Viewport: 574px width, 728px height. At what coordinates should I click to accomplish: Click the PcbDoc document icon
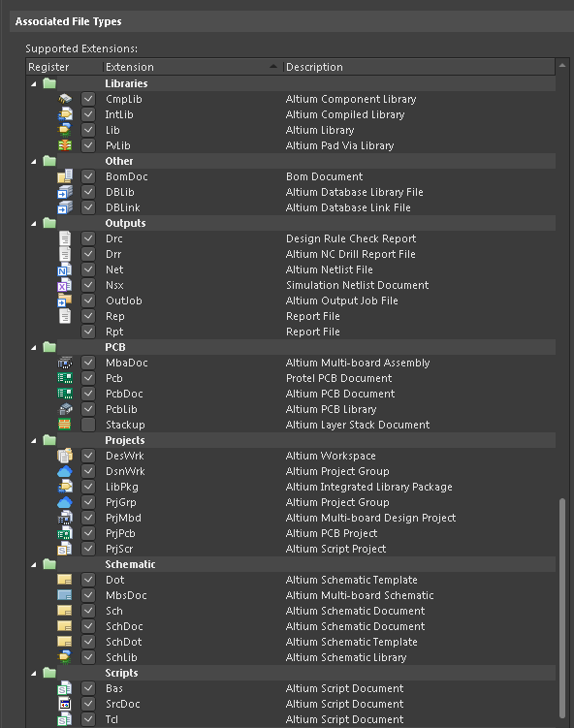65,394
